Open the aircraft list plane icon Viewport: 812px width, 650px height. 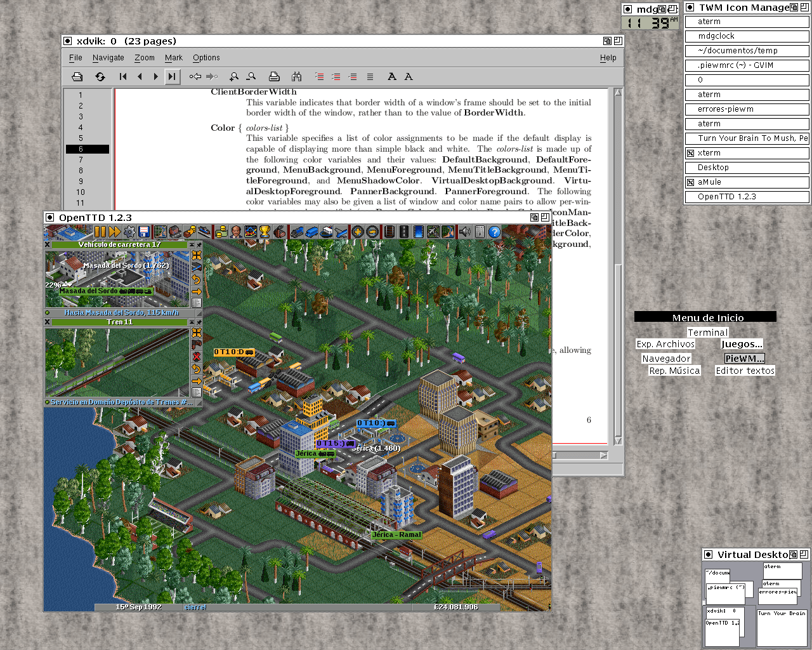pos(341,232)
